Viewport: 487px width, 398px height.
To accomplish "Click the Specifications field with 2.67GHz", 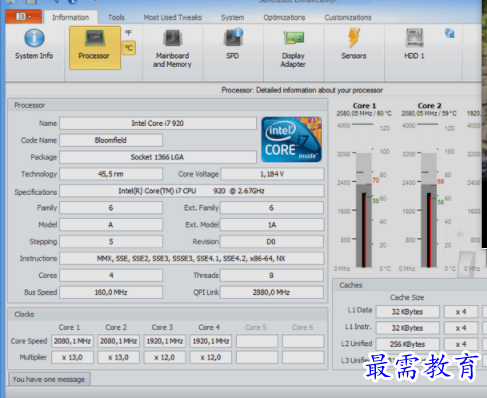I will 192,191.
